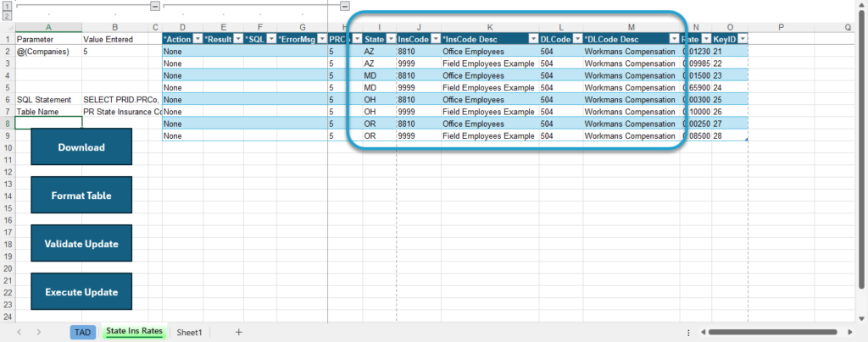This screenshot has height=342, width=868.
Task: Add a new sheet with plus icon
Action: (x=238, y=332)
